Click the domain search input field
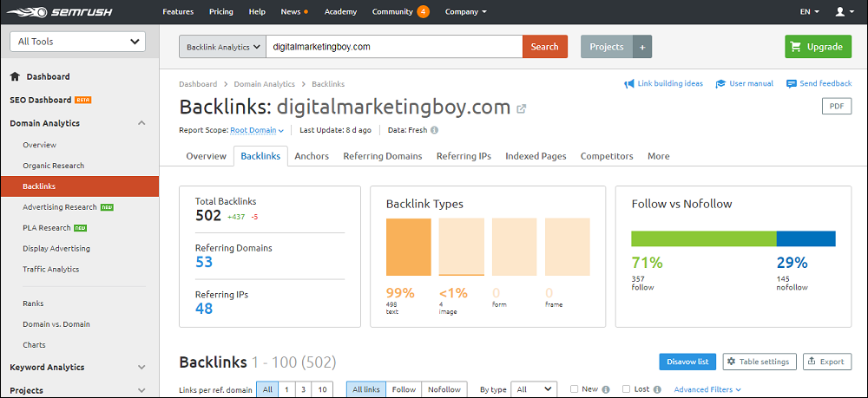Screen dimensions: 868x398 click(394, 47)
